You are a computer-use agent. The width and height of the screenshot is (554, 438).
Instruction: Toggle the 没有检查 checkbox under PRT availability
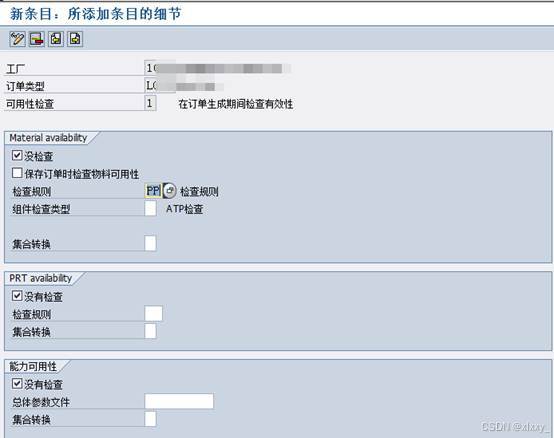17,295
